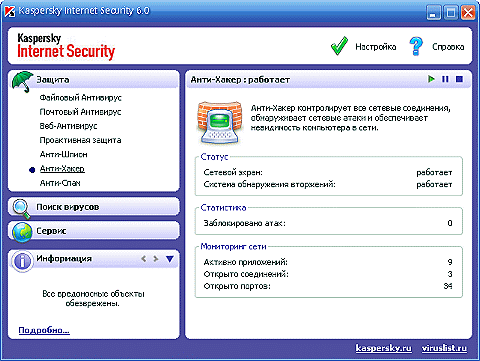Click the Активно приложений row
The width and height of the screenshot is (480, 361).
[x=328, y=262]
